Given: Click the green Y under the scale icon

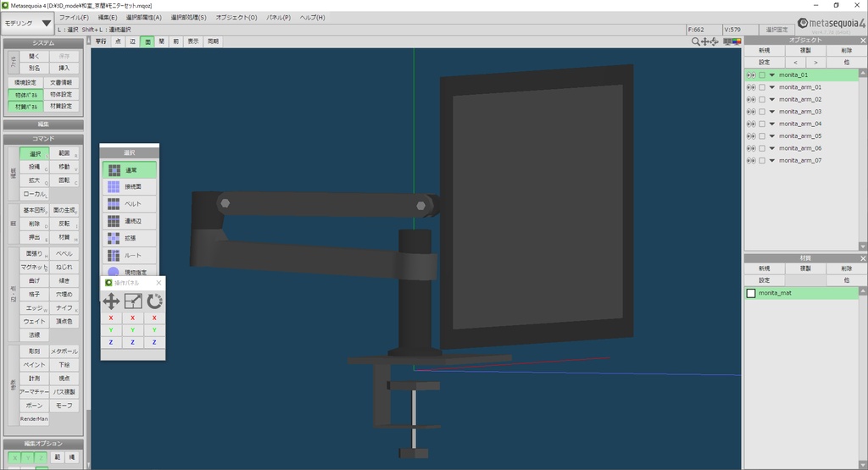Looking at the screenshot, I should click(x=133, y=330).
